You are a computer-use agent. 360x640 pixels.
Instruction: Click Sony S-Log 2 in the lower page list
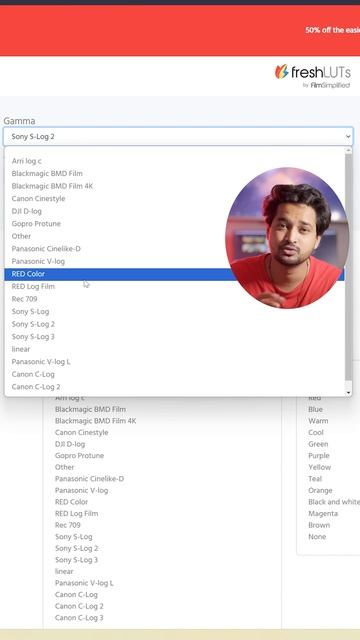76,548
